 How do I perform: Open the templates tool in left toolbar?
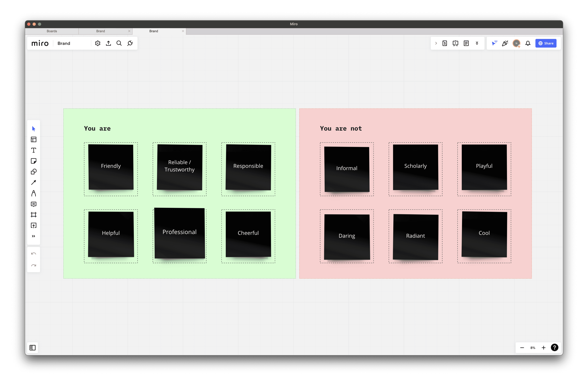click(x=34, y=140)
